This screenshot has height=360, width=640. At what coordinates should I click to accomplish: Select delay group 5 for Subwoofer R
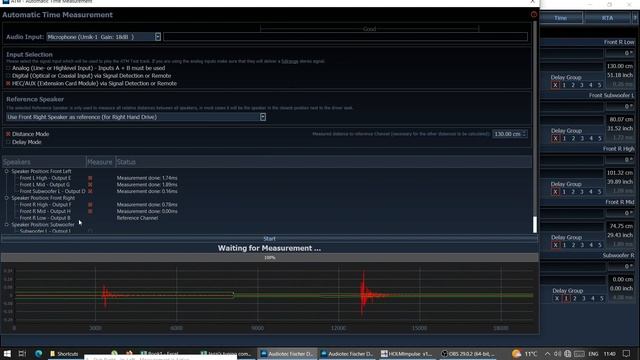(x=601, y=298)
